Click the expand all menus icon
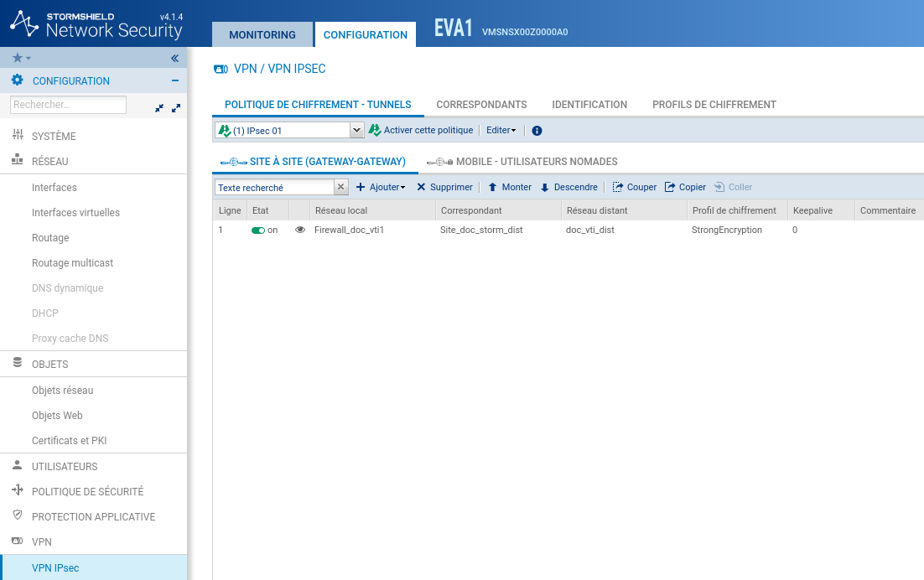 (x=176, y=108)
